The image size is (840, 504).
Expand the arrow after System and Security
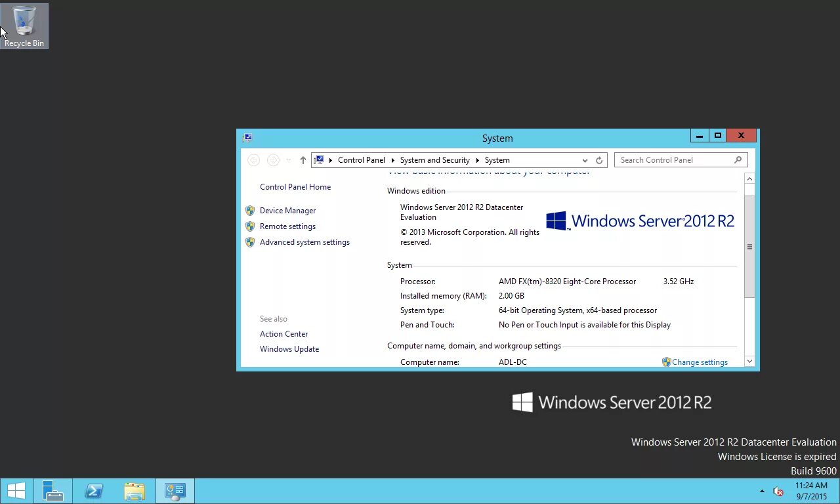pos(477,160)
